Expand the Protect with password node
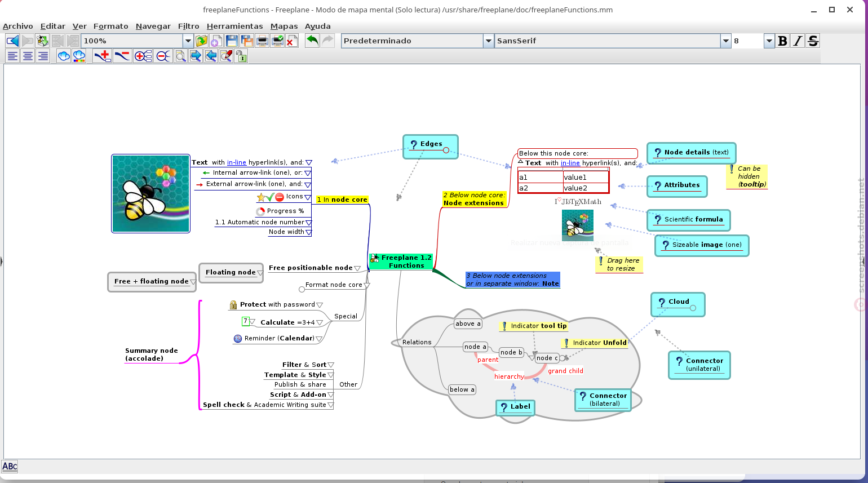Image resolution: width=868 pixels, height=483 pixels. point(320,305)
